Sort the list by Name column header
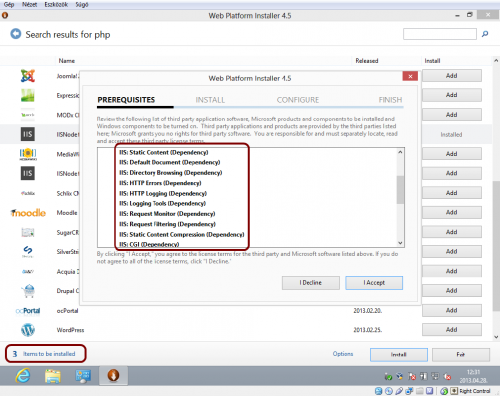The width and height of the screenshot is (500, 396). pyautogui.click(x=67, y=61)
